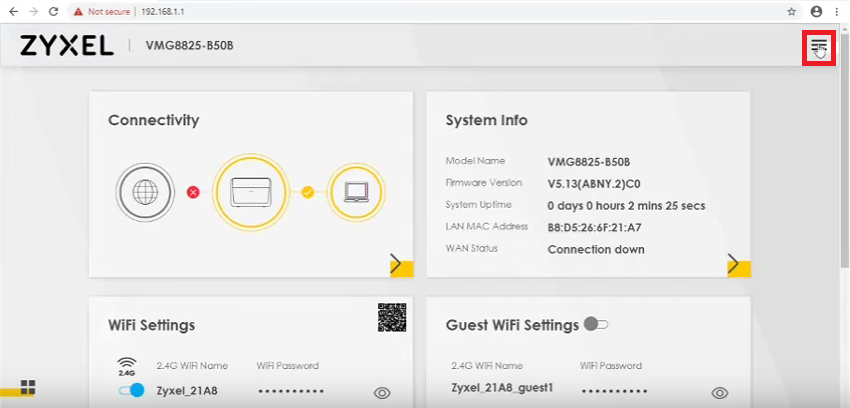Viewport: 850px width, 408px height.
Task: Click the Connectivity card title
Action: click(153, 120)
